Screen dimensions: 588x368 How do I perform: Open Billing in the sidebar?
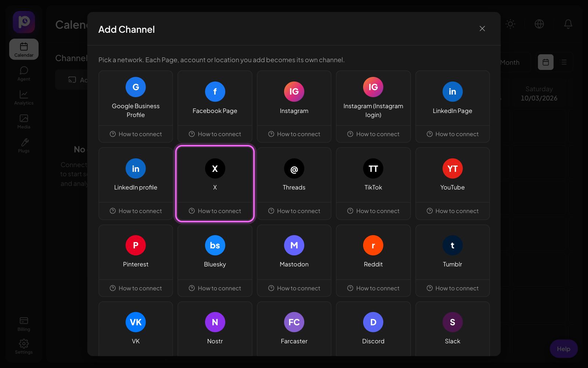coord(24,324)
